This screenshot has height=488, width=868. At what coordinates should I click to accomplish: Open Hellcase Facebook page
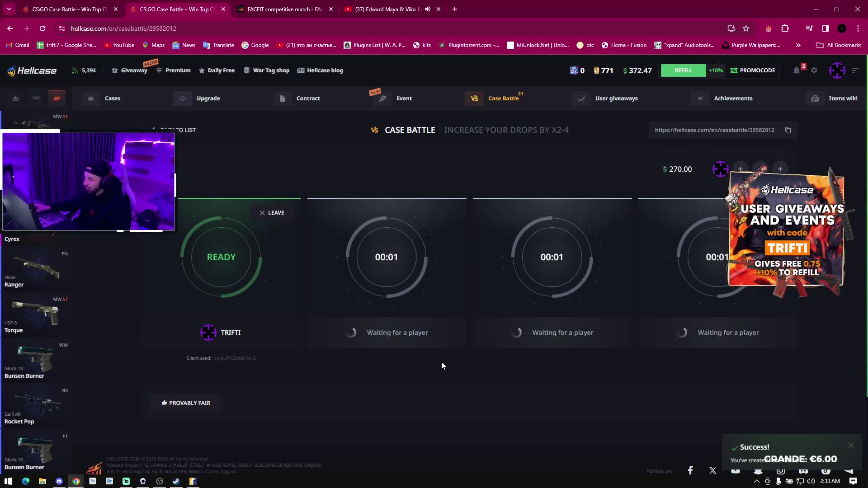(x=690, y=470)
